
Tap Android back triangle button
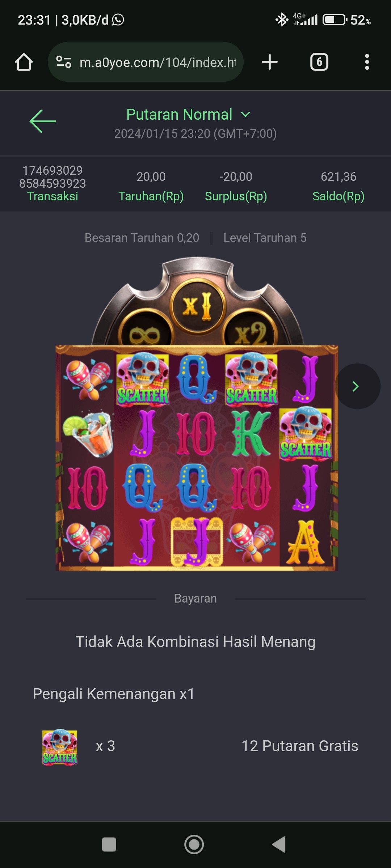[279, 844]
